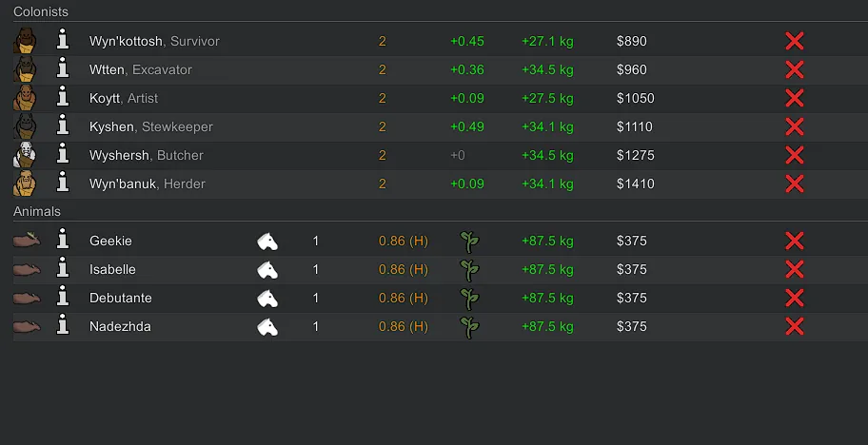Viewport: 868px width, 445px height.
Task: Remove Nadezhda using the red X
Action: (x=795, y=326)
